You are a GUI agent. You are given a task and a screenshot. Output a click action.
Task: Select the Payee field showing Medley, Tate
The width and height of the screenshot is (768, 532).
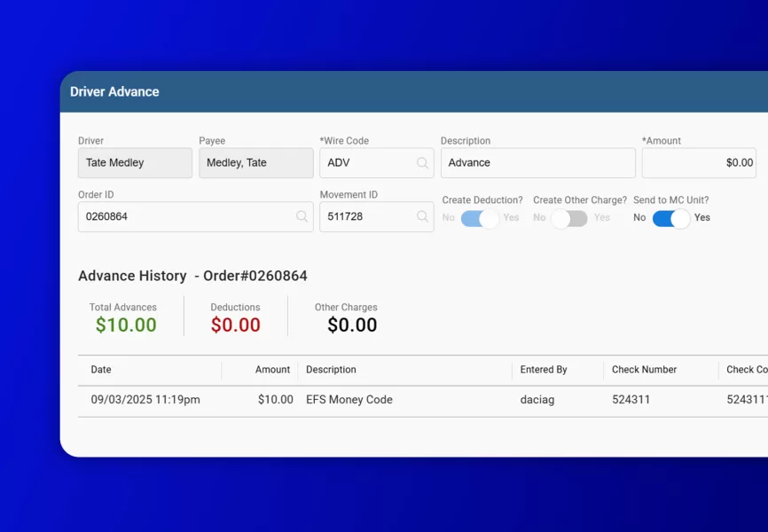point(255,162)
